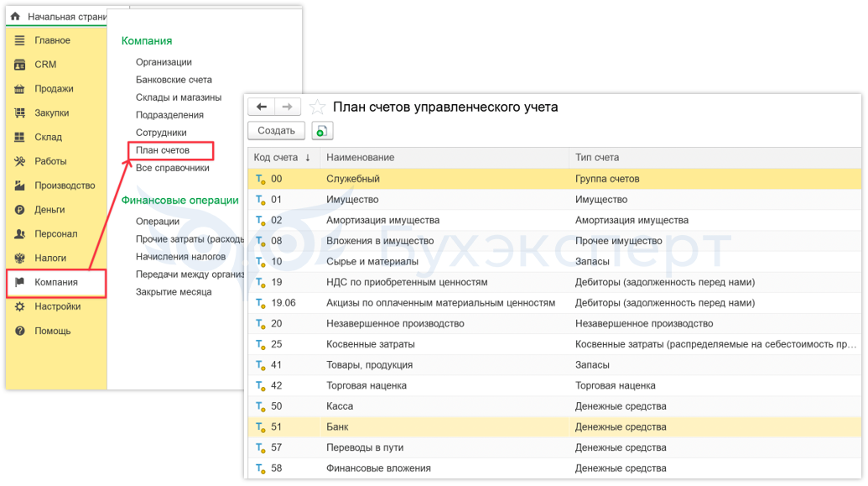The height and width of the screenshot is (486, 868).
Task: Click the account icon of row 51 Банк
Action: click(x=261, y=427)
